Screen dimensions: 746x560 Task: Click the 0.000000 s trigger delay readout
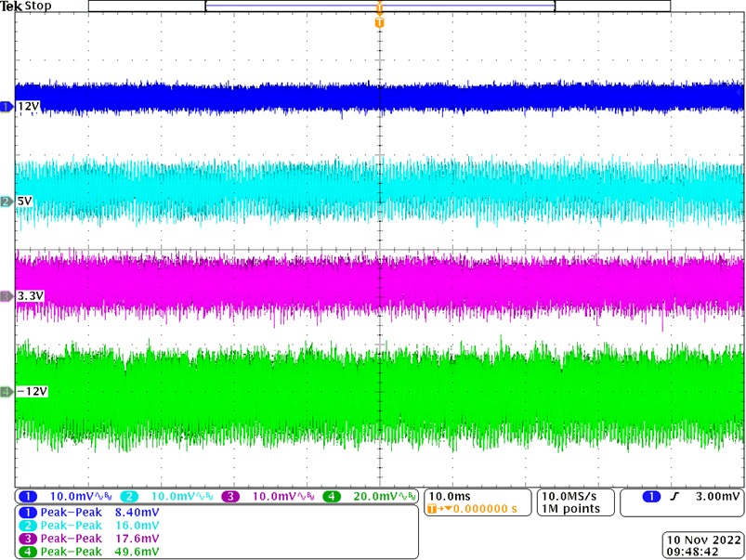pyautogui.click(x=485, y=509)
